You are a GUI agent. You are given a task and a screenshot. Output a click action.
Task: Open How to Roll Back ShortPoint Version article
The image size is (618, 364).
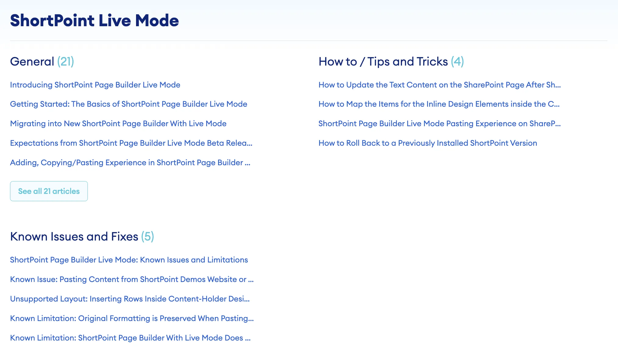[x=428, y=143]
